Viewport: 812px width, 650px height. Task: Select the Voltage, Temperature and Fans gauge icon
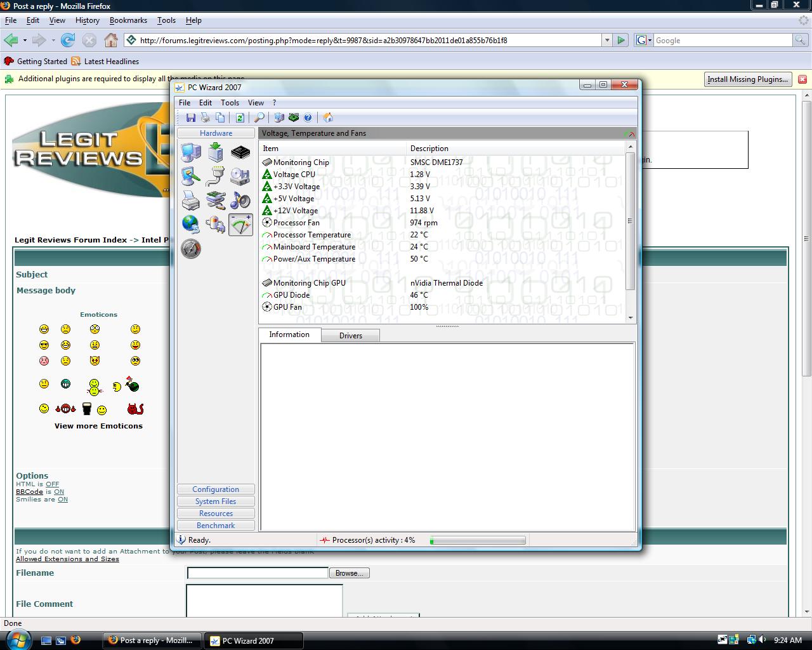tap(240, 224)
